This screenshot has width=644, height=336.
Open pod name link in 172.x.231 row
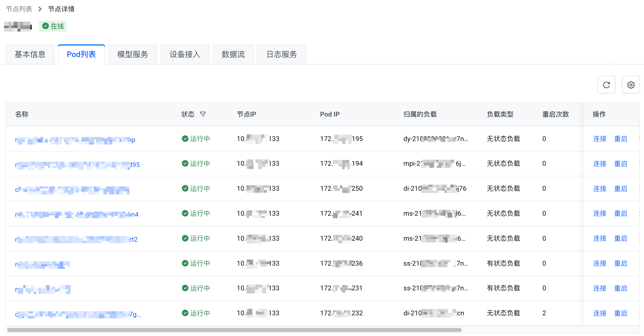43,289
